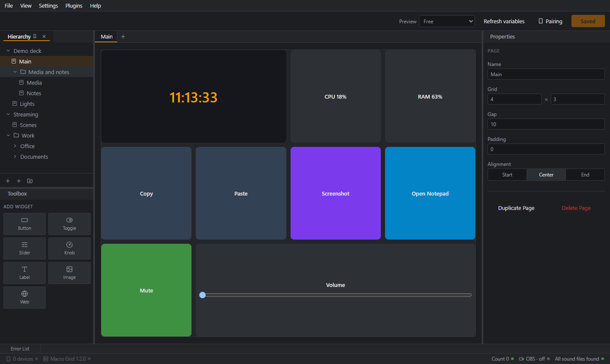The height and width of the screenshot is (364, 610).
Task: Collapse the Demo deck tree node
Action: 8,51
